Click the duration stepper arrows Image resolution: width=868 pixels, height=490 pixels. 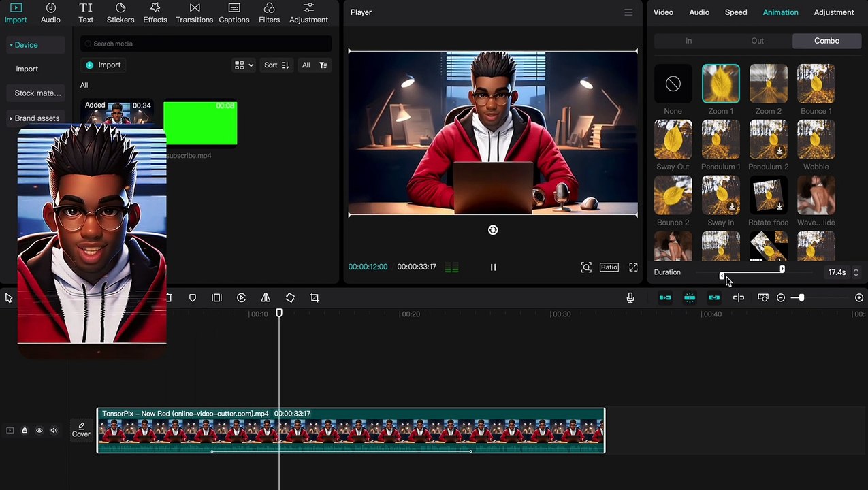coord(856,272)
